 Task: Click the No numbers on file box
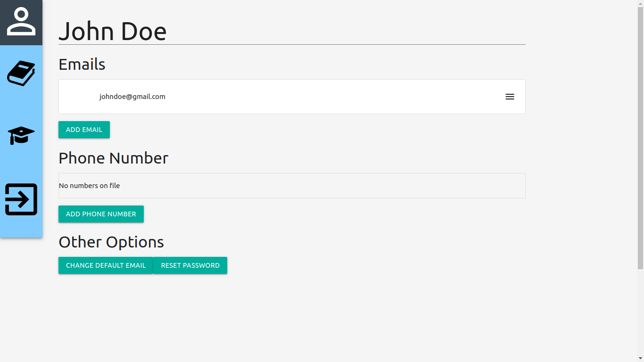pyautogui.click(x=292, y=186)
